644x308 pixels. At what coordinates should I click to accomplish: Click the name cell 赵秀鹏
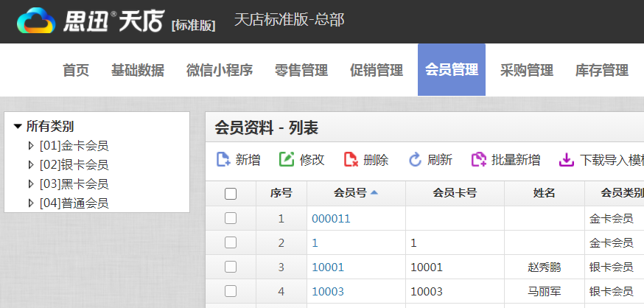point(545,267)
